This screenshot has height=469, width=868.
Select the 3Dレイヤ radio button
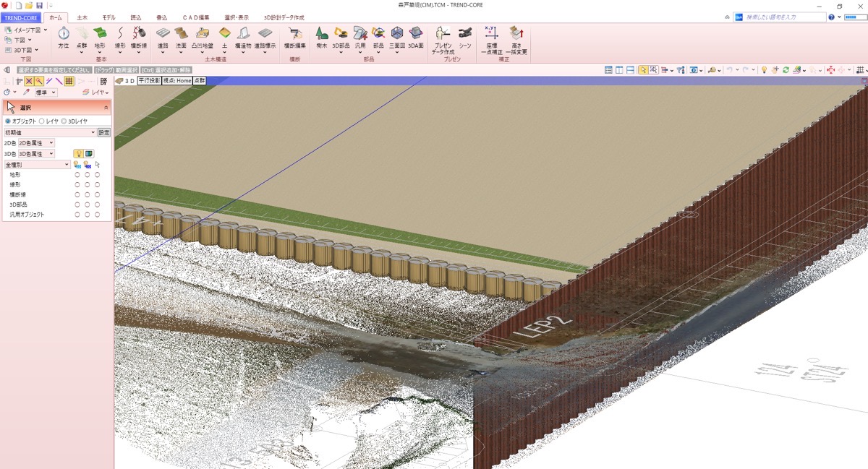(x=64, y=121)
